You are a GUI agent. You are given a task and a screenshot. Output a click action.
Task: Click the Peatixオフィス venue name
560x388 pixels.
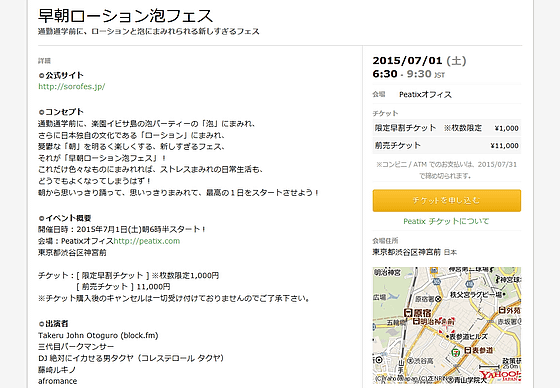click(x=425, y=95)
